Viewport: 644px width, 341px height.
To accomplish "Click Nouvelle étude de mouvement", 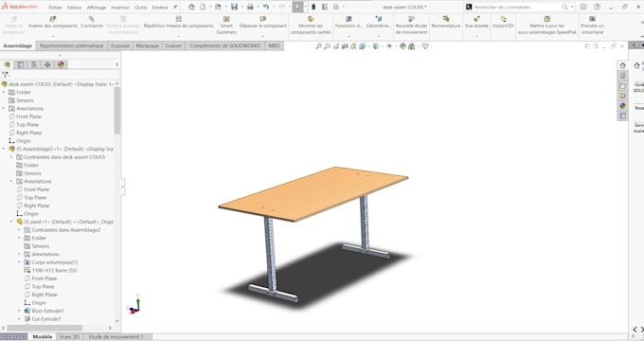I will [411, 26].
